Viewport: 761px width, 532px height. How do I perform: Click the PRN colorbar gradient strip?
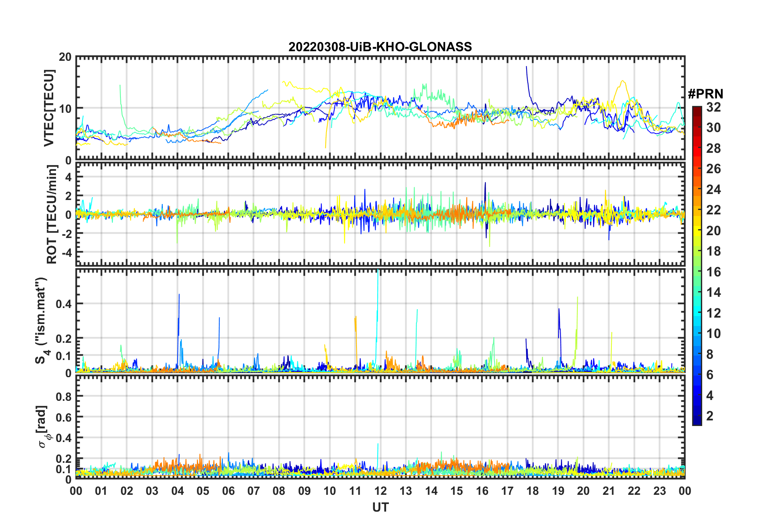pos(697,266)
